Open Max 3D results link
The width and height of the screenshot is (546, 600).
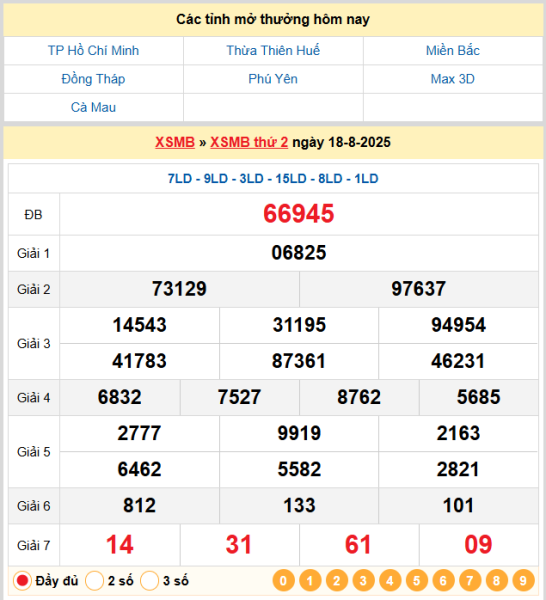coord(453,79)
